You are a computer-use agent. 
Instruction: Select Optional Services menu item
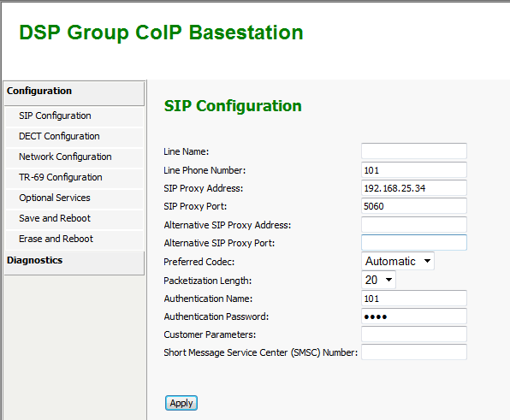click(74, 198)
